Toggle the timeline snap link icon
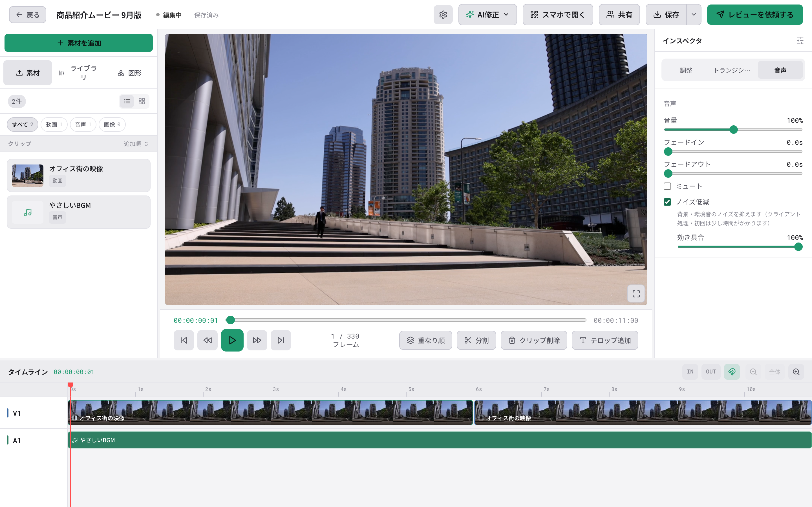This screenshot has height=507, width=812. tap(732, 372)
